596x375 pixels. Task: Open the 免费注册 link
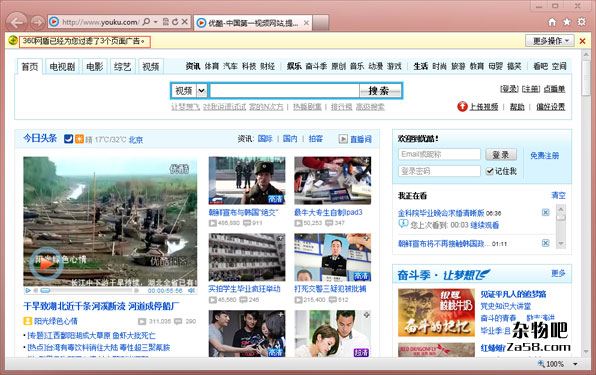(544, 155)
